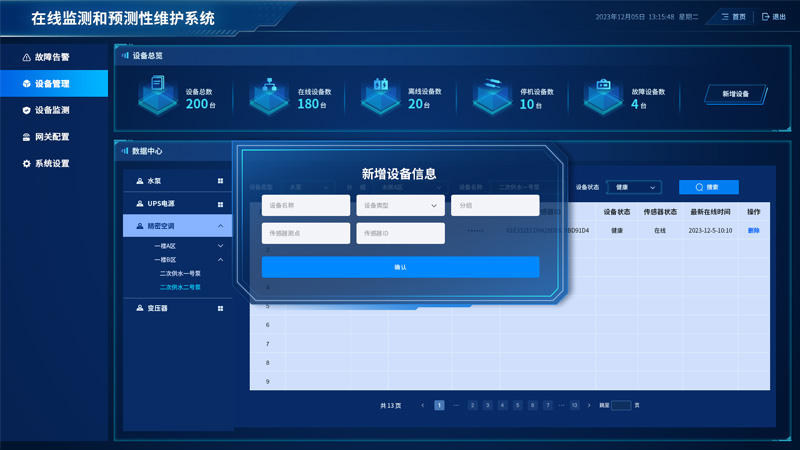Select page 1 in pagination
This screenshot has height=450, width=800.
(x=439, y=406)
